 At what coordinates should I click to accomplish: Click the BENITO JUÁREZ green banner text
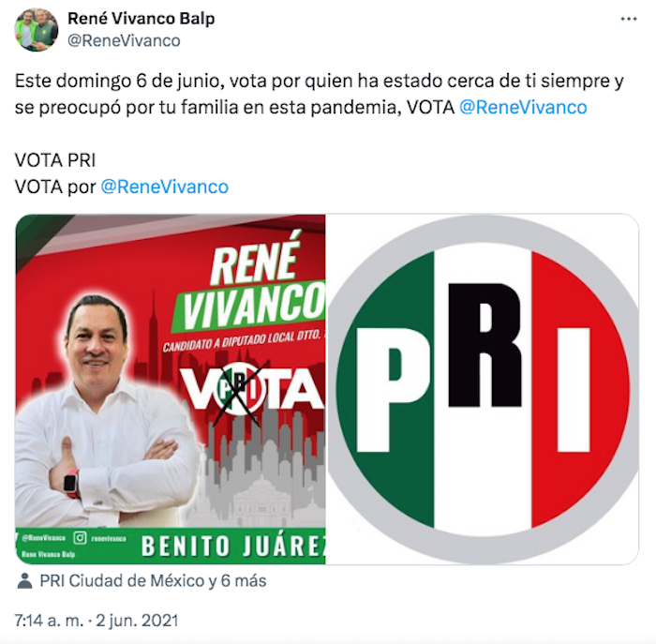[233, 547]
